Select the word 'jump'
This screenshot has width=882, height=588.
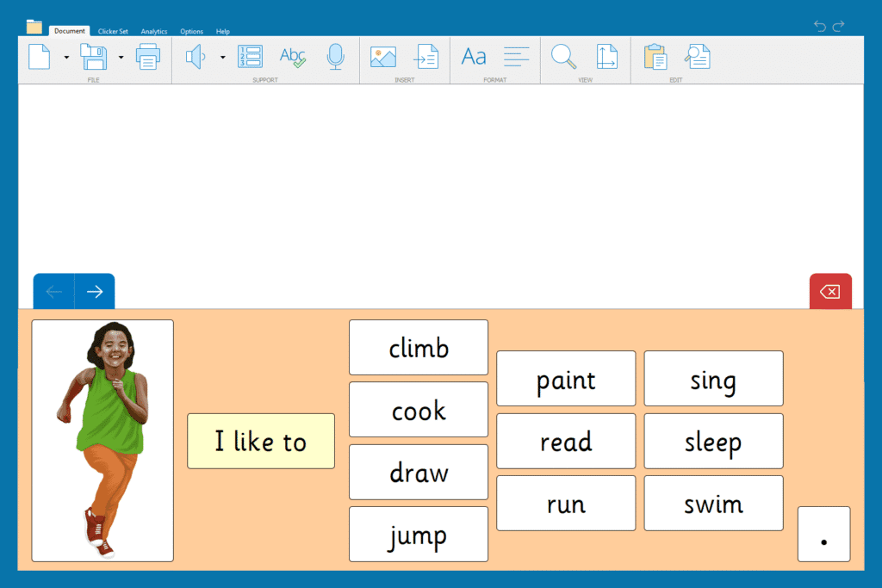pos(419,534)
